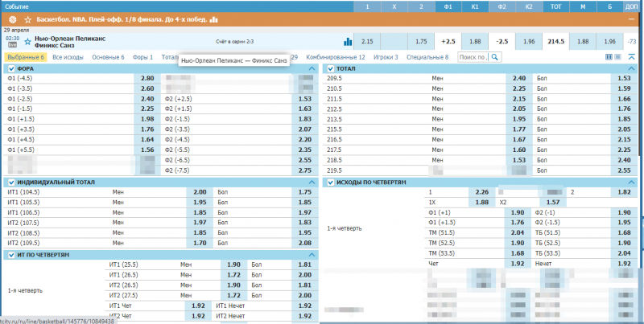Viewport: 644px width, 324px height.
Task: Star the NBA playoff league as favorite
Action: 28,18
